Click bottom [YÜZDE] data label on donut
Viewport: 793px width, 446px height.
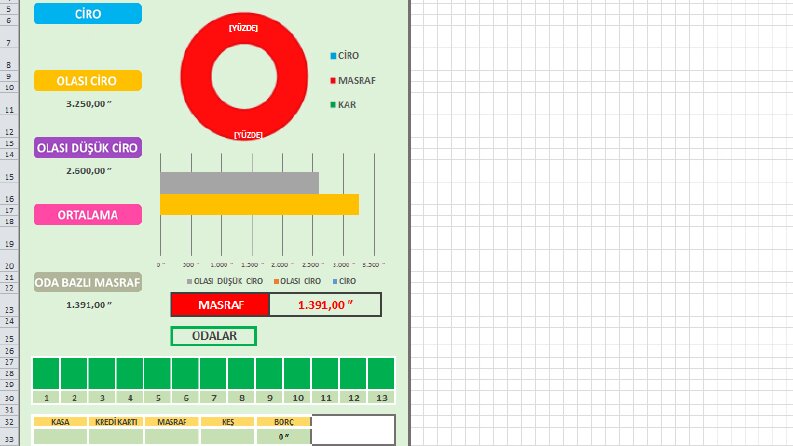tap(248, 135)
